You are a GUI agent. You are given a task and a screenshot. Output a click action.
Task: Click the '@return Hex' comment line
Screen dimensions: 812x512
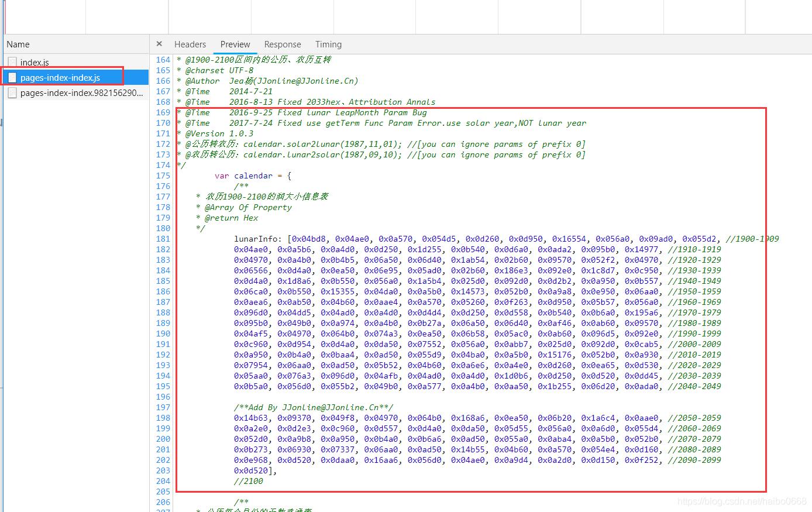coord(227,218)
